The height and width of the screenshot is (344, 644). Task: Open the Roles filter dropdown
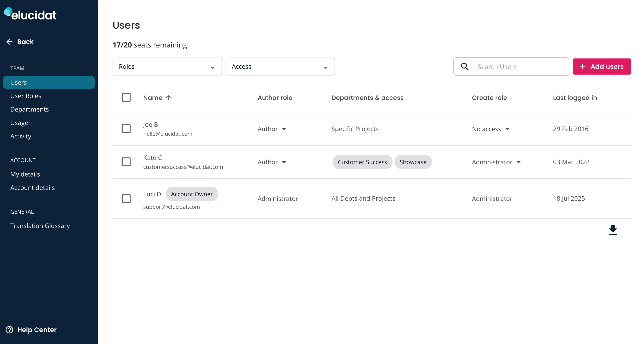click(x=167, y=66)
